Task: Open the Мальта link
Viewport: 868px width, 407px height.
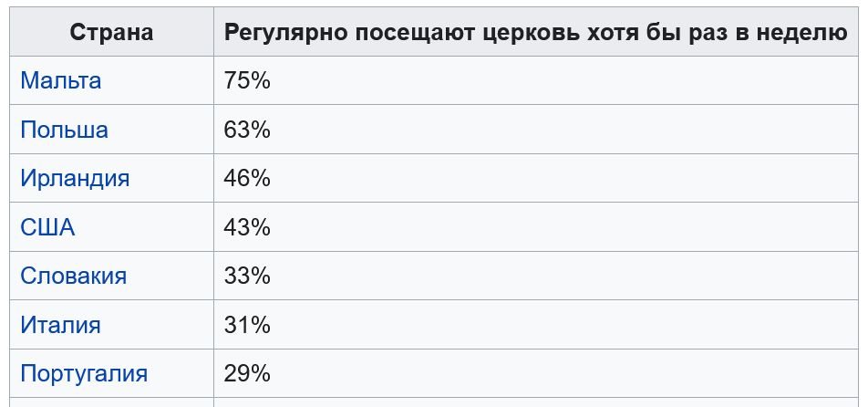Action: [60, 80]
